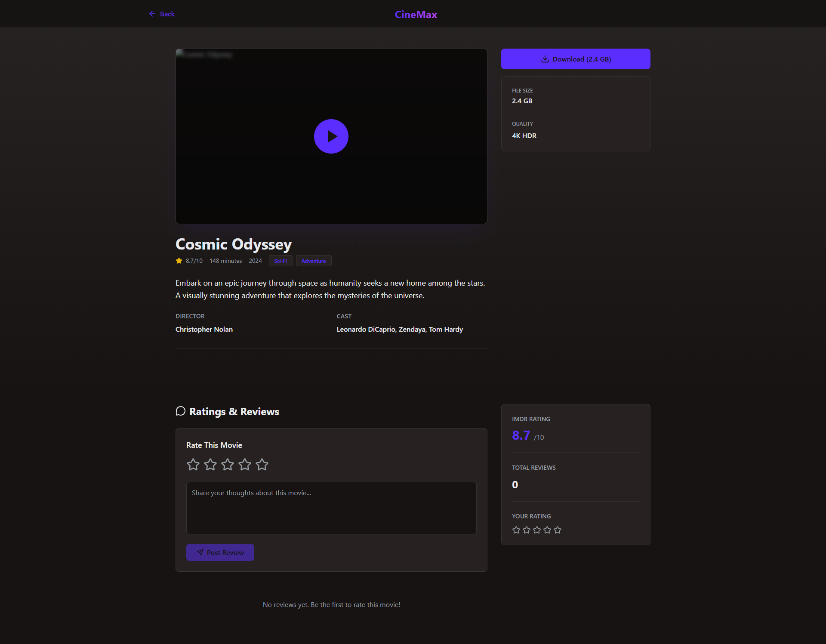Viewport: 826px width, 644px height.
Task: Select the Adventure genre tag
Action: click(314, 261)
